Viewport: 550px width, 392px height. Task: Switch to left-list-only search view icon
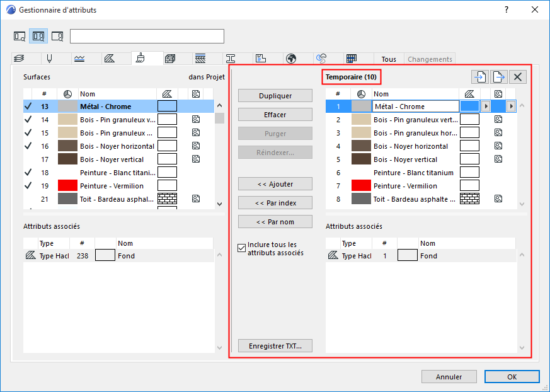coord(20,36)
